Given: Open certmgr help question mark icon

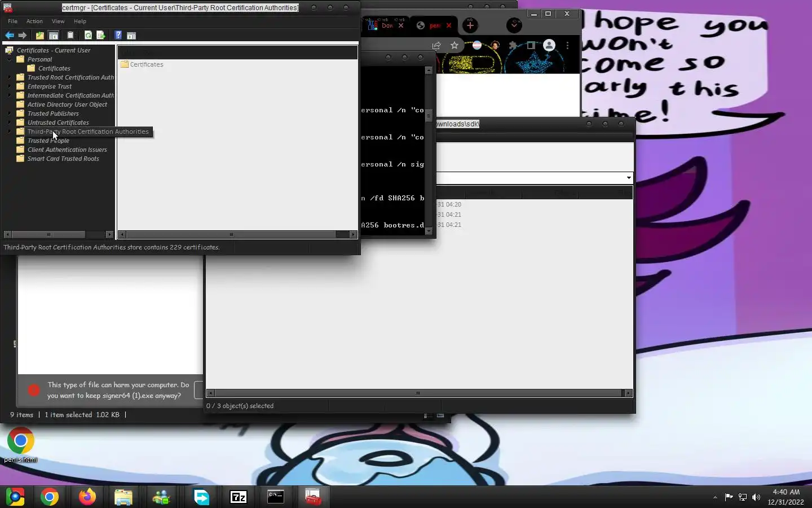Looking at the screenshot, I should click(x=118, y=35).
